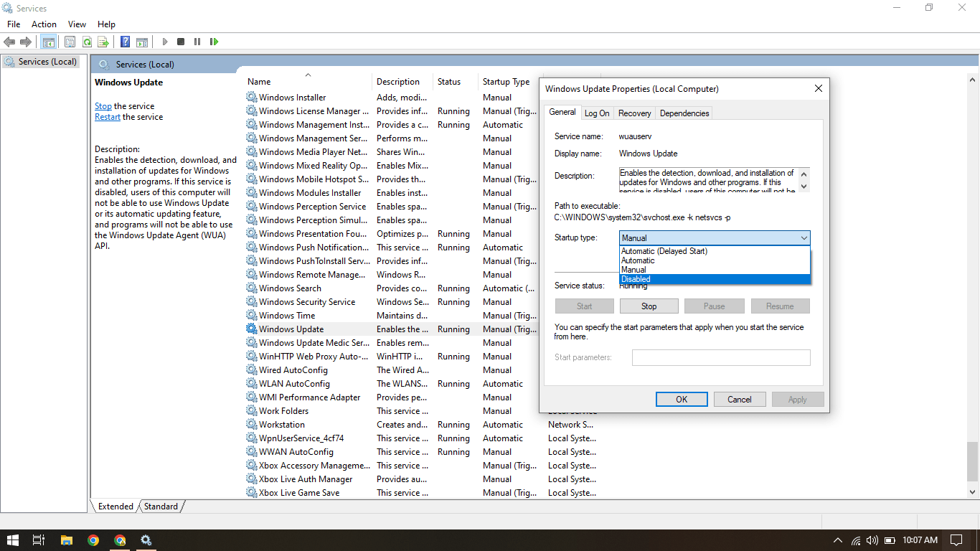Switch to the Dependencies tab
Image resolution: width=980 pixels, height=551 pixels.
684,113
